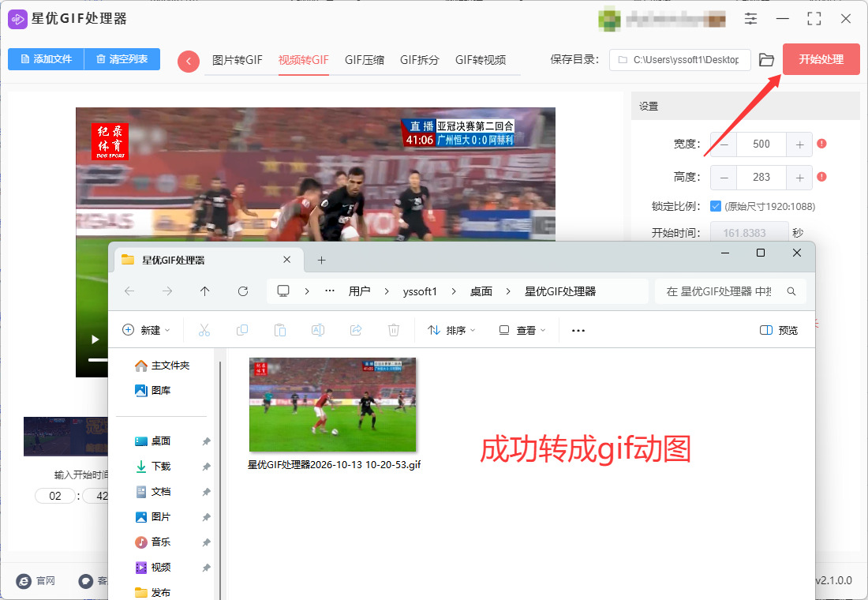Open the 官网 link at the bottom
The width and height of the screenshot is (868, 600).
(36, 580)
